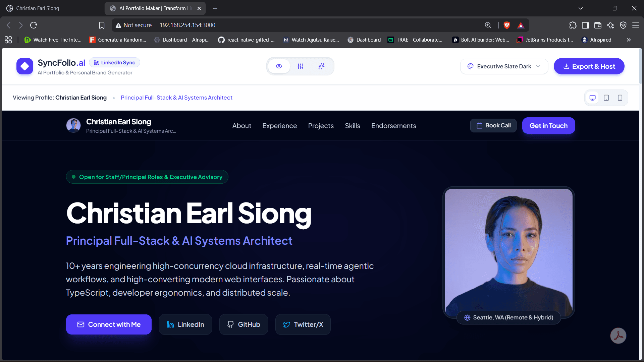
Task: Select tablet preview device view
Action: click(606, 98)
